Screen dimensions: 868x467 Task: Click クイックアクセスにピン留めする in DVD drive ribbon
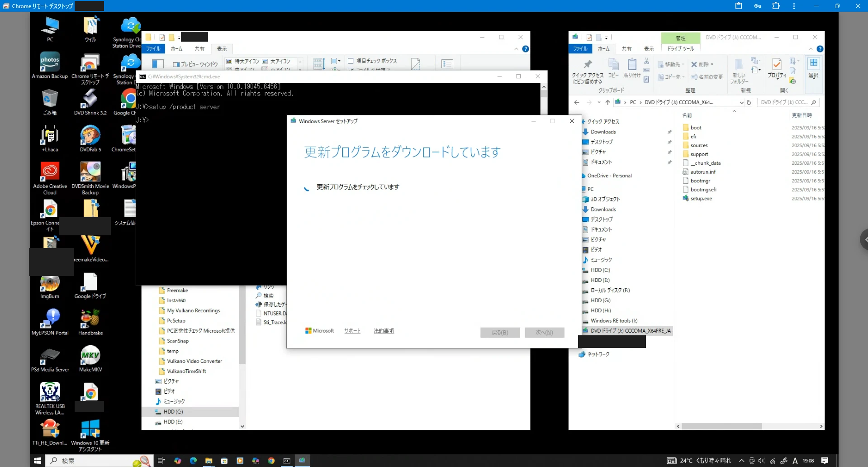pos(588,71)
